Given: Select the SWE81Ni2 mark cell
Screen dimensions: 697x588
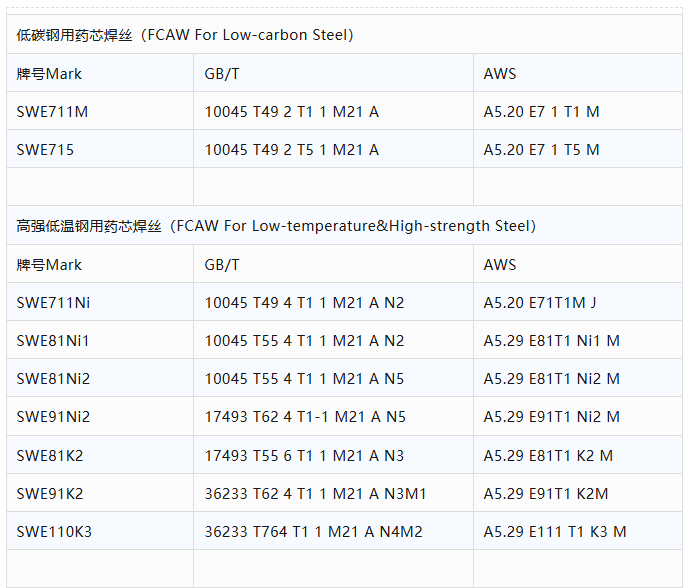Looking at the screenshot, I should [53, 379].
